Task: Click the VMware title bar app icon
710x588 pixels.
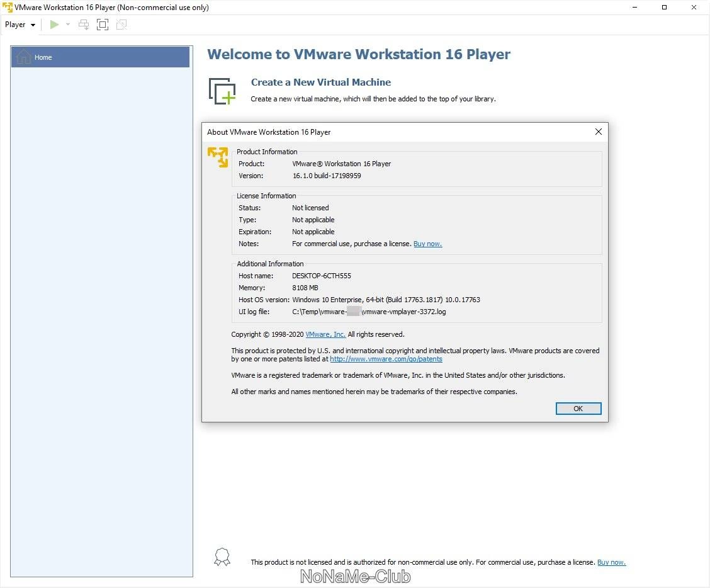Action: pos(8,8)
